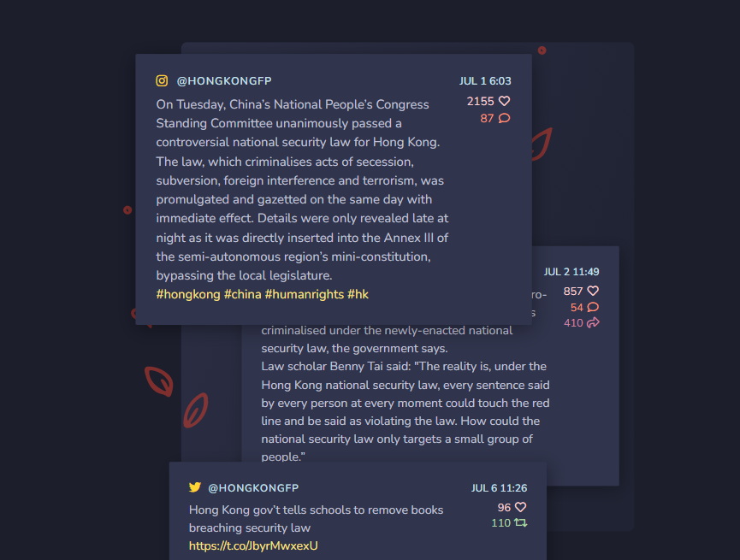Click the retweet icon next to 110
740x560 pixels.
click(521, 522)
